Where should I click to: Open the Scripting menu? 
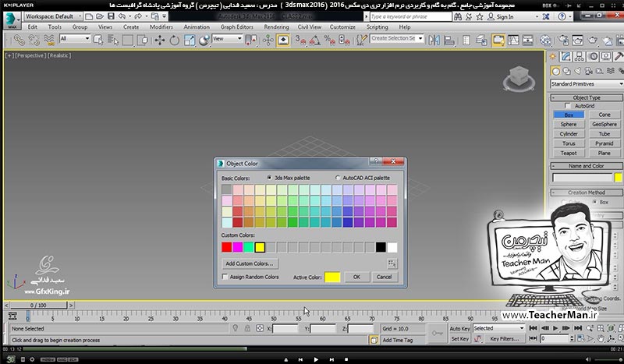(x=377, y=27)
